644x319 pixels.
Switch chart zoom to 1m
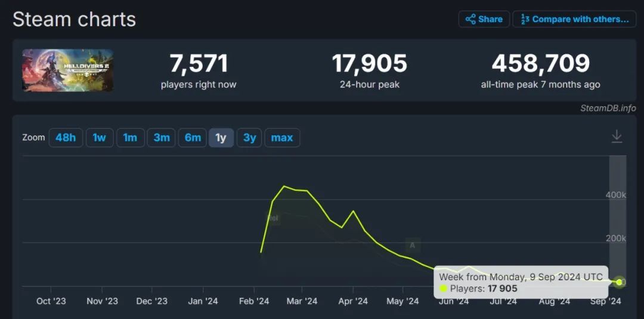[130, 138]
